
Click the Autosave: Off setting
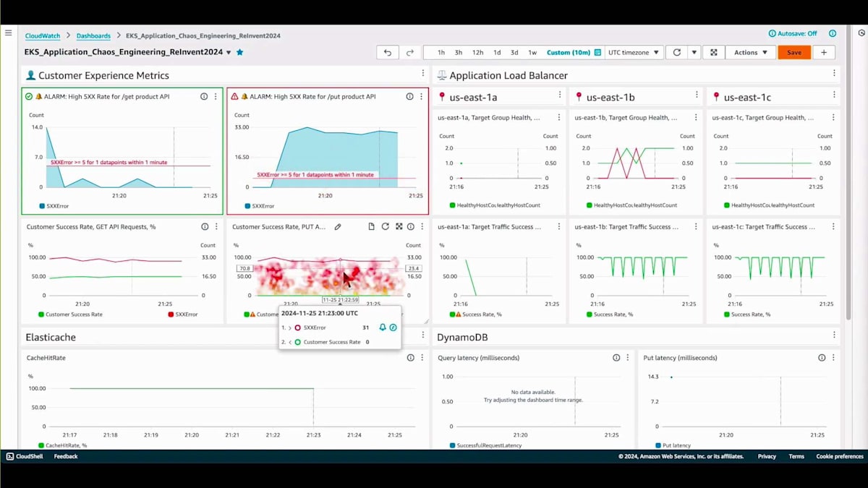click(x=793, y=33)
